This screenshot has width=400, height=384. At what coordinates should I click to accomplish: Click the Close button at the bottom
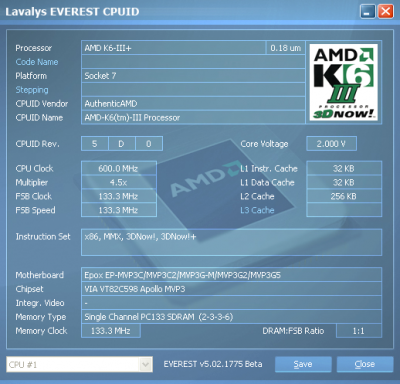tap(365, 364)
